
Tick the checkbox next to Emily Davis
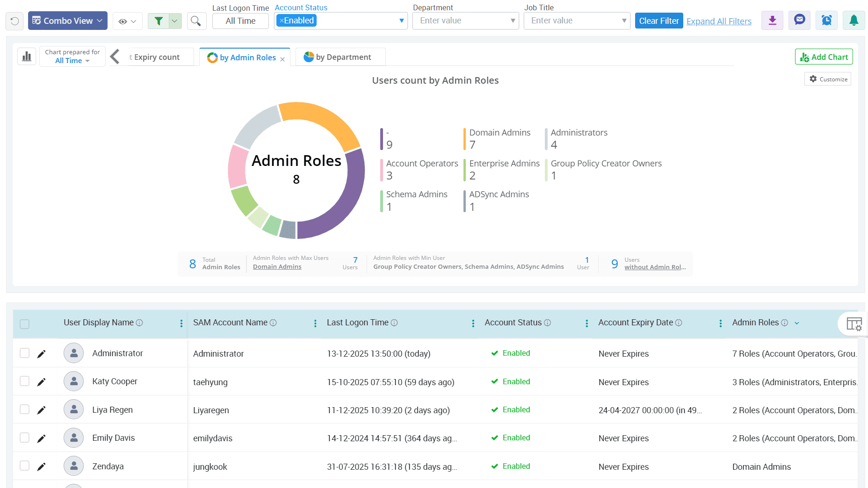25,438
